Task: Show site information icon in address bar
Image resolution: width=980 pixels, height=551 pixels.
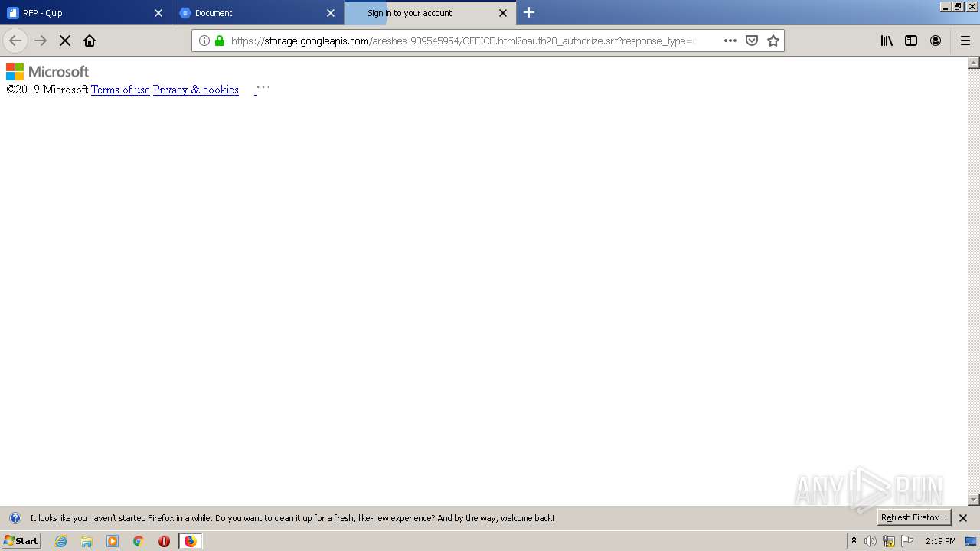Action: click(204, 41)
